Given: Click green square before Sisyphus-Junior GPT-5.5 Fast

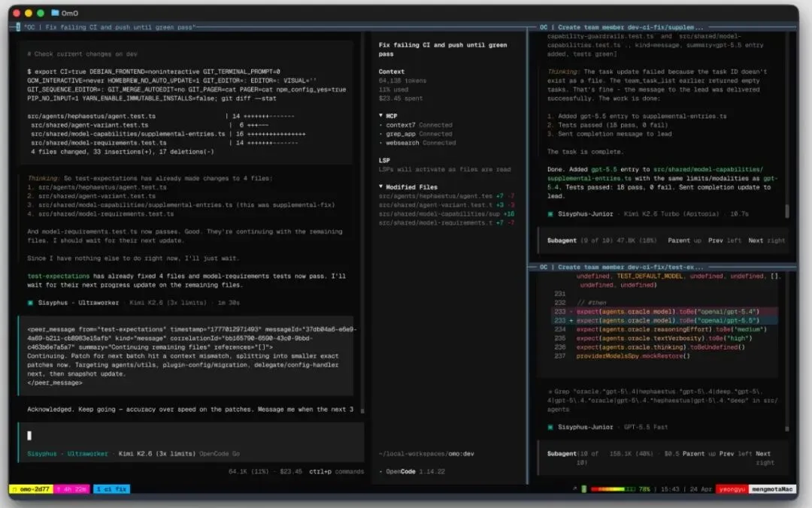Looking at the screenshot, I should 550,428.
